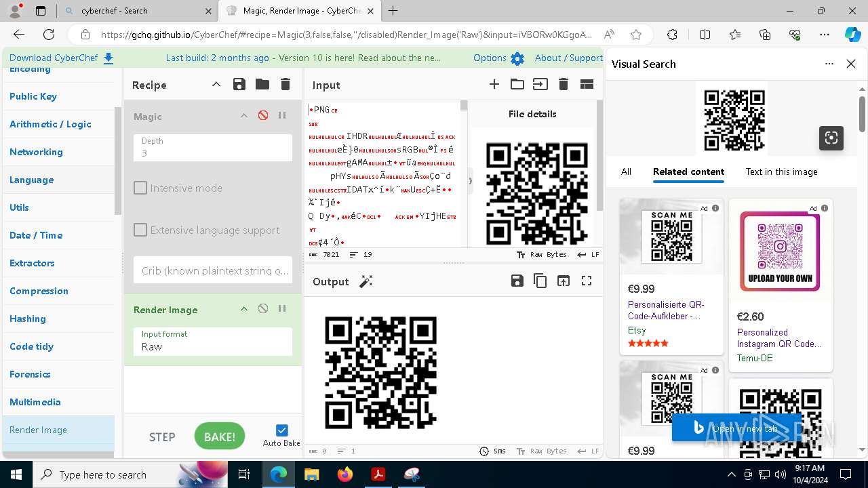Save the recipe using the floppy disk icon
Viewport: 868px width, 488px height.
pyautogui.click(x=239, y=84)
